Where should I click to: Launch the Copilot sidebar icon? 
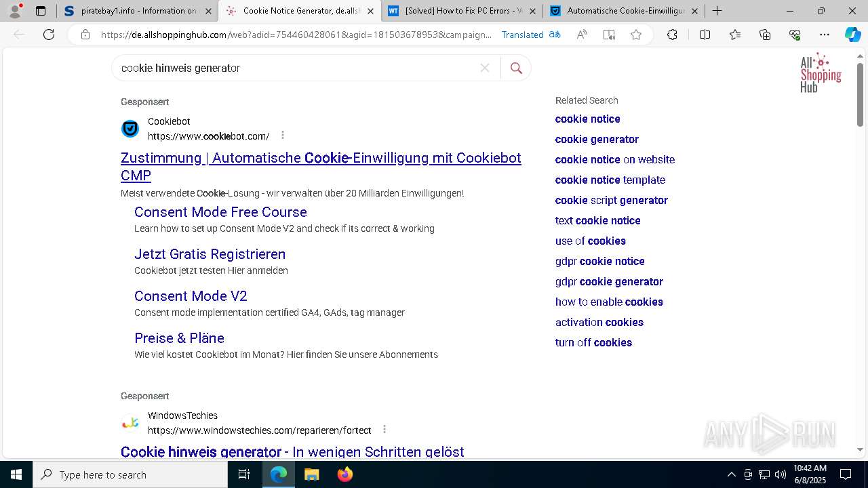852,35
